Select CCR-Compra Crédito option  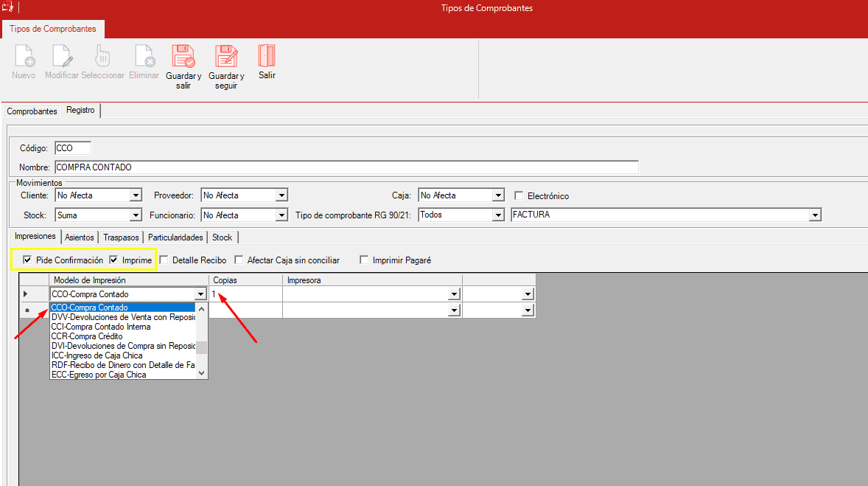(x=122, y=336)
